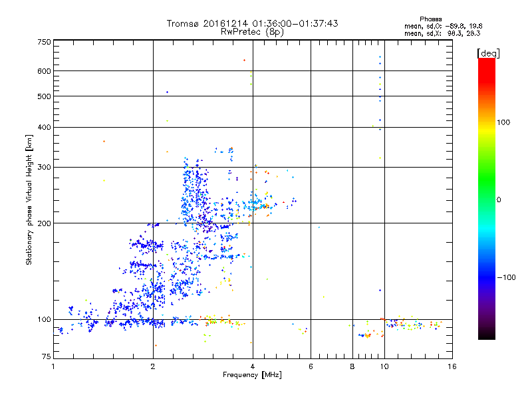This screenshot has width=532, height=399.
Task: Click the x-axis tick label '6'
Action: pos(311,366)
